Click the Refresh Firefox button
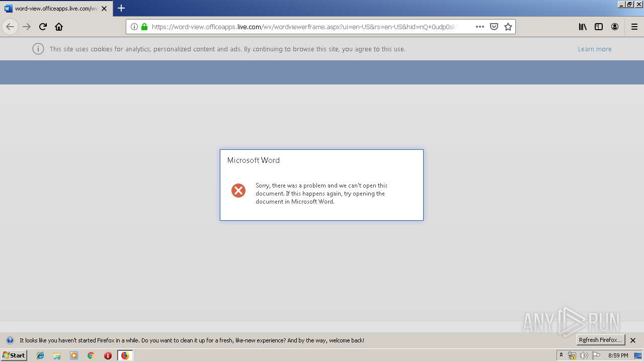 pos(600,340)
